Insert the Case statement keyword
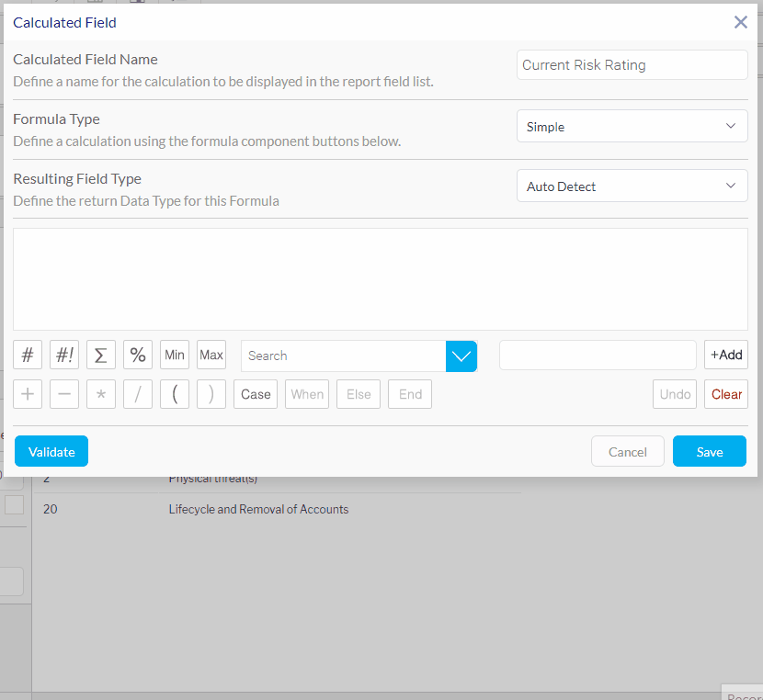The width and height of the screenshot is (763, 700). pyautogui.click(x=256, y=394)
